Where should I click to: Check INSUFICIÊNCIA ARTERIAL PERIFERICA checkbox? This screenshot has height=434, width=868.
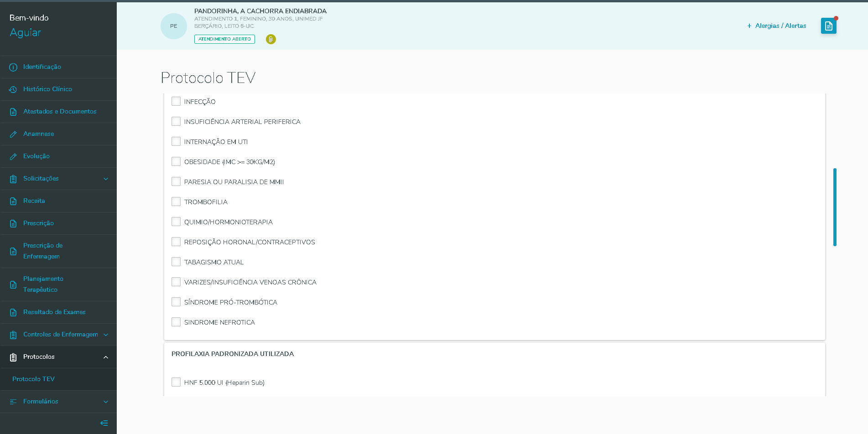click(176, 121)
